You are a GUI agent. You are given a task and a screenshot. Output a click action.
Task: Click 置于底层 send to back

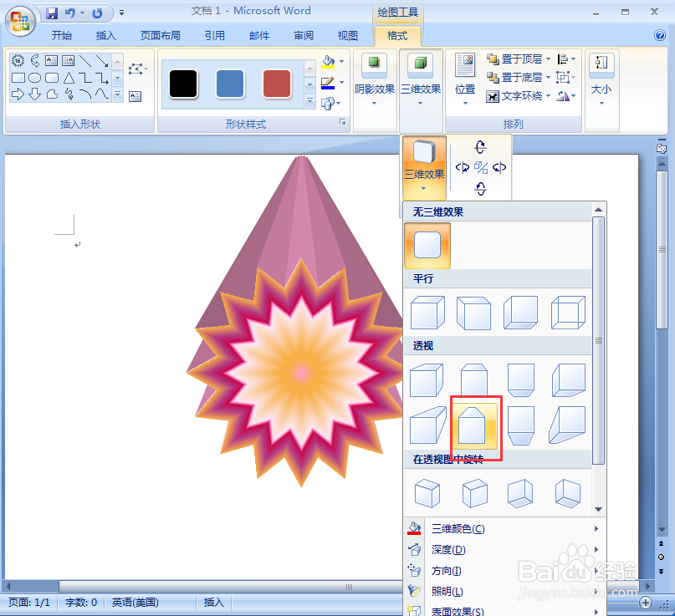pos(519,78)
